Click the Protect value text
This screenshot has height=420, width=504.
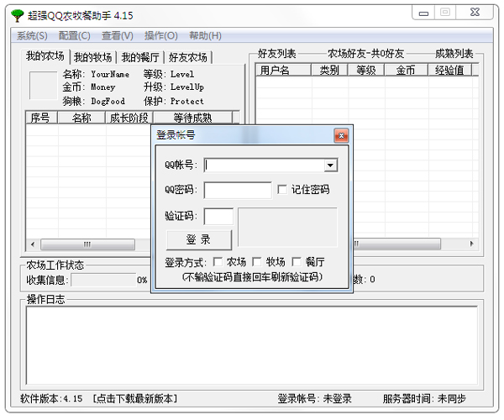[x=187, y=102]
